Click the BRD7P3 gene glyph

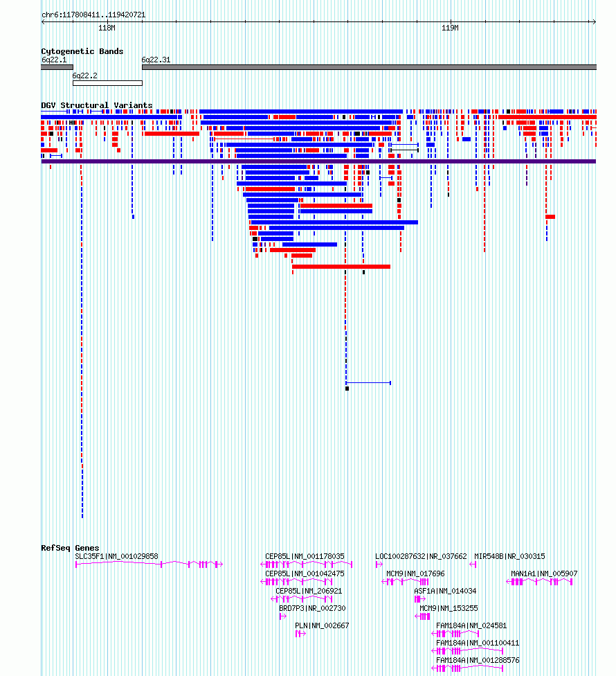pyautogui.click(x=283, y=616)
